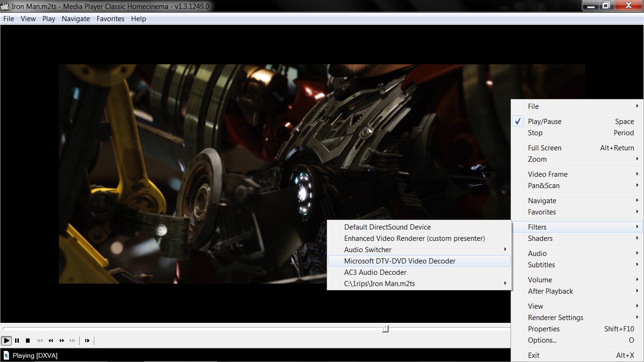Open the Help menu in the menu bar

pos(139,19)
